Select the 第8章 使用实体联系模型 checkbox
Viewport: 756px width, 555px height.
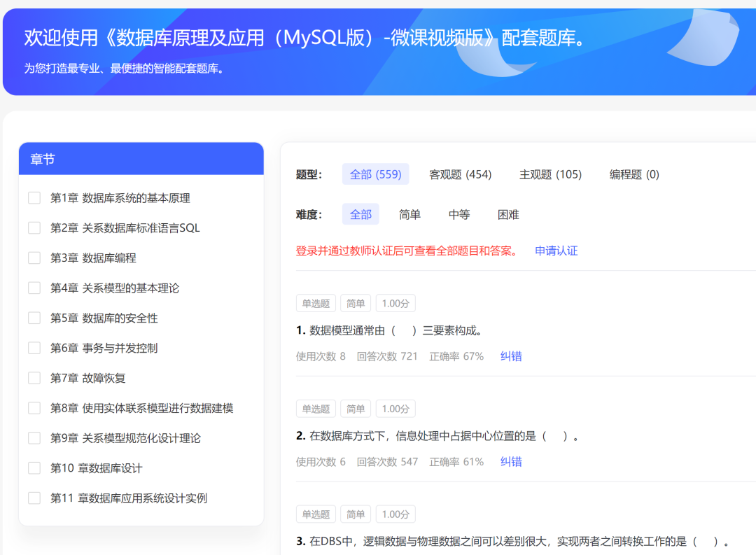(34, 408)
